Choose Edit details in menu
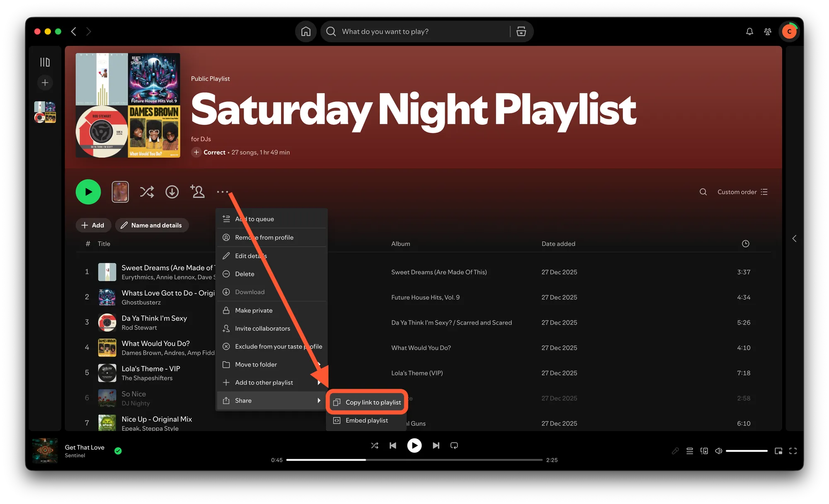829x504 pixels. pos(272,256)
